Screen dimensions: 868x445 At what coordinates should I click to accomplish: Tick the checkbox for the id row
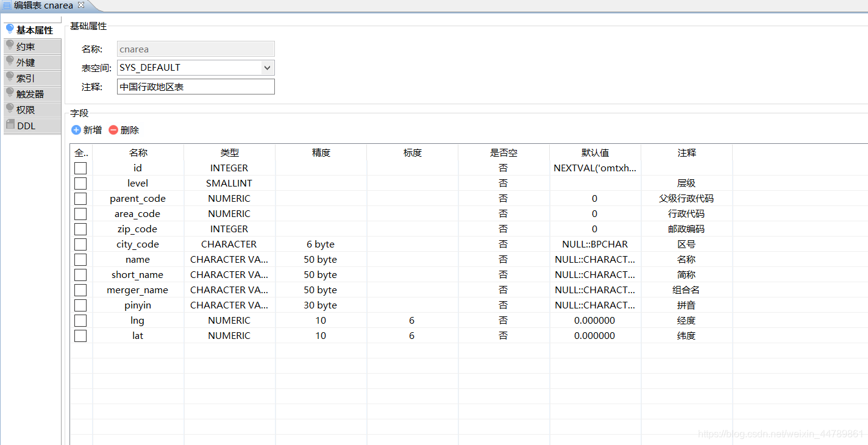point(80,168)
